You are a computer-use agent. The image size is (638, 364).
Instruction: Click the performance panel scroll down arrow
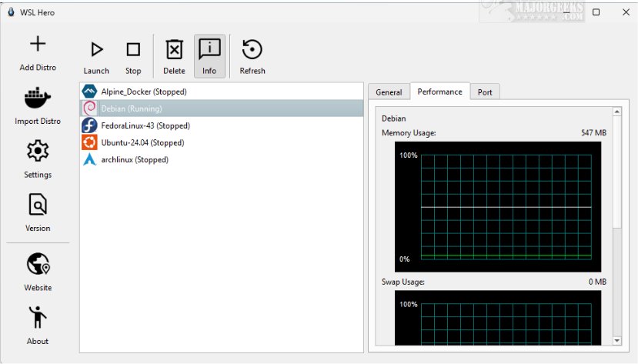click(x=616, y=340)
